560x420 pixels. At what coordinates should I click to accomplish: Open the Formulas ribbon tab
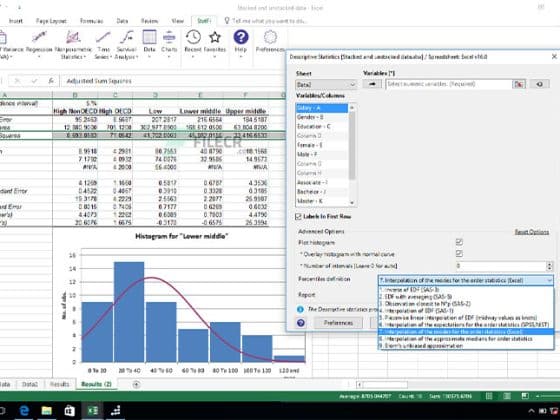tap(91, 21)
